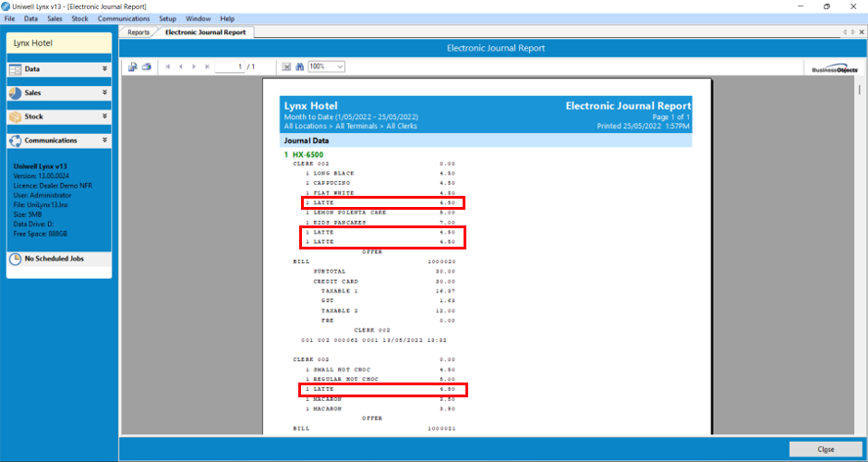The height and width of the screenshot is (462, 868).
Task: Click the SUBTOTAL 30.00 line
Action: 384,272
